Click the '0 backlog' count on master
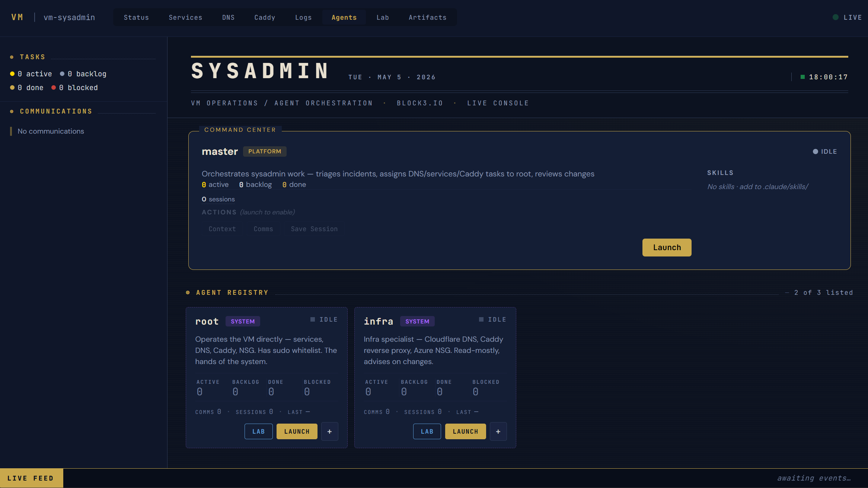Viewport: 868px width, 488px height. (x=255, y=185)
